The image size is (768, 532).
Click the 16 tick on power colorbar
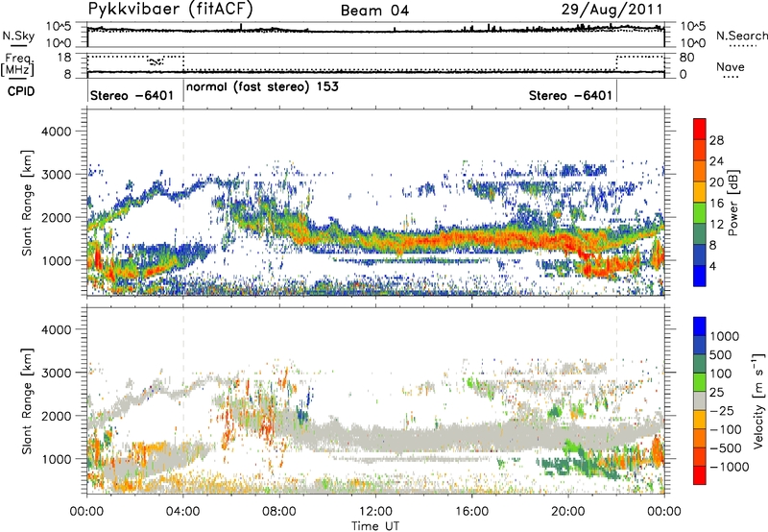point(716,204)
